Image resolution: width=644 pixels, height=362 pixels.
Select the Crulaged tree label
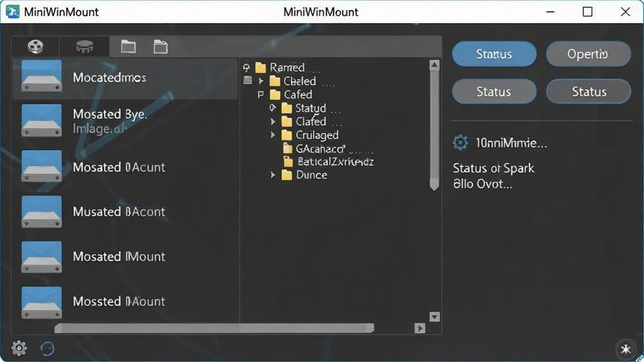pyautogui.click(x=317, y=135)
